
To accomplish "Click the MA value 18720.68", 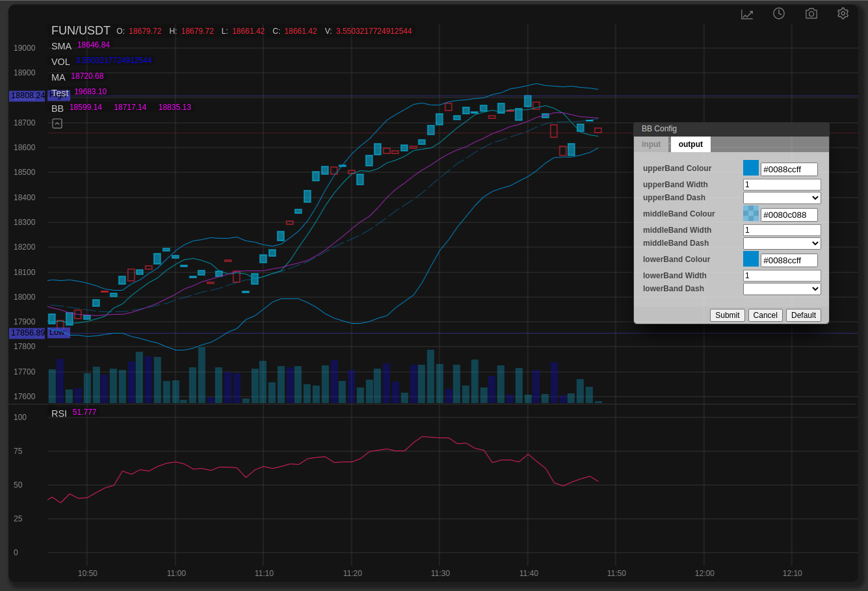I will pyautogui.click(x=87, y=76).
